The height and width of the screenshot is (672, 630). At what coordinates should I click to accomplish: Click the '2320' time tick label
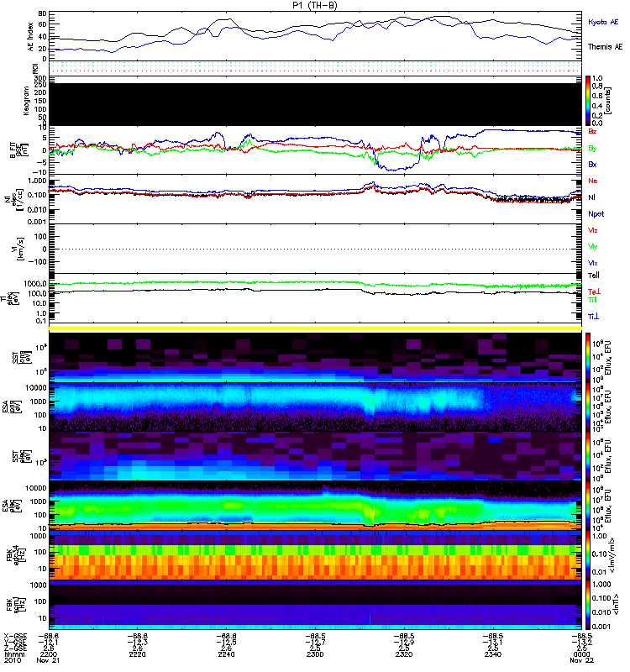pos(404,654)
